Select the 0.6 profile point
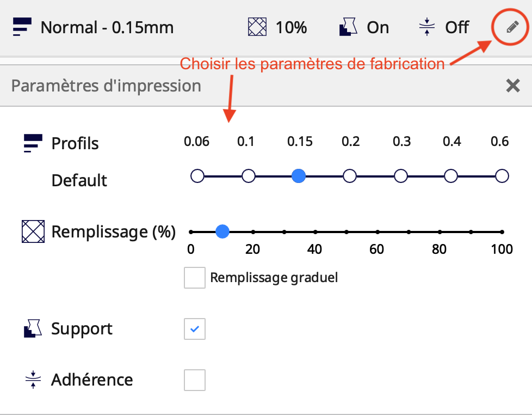This screenshot has width=532, height=415. (x=502, y=176)
